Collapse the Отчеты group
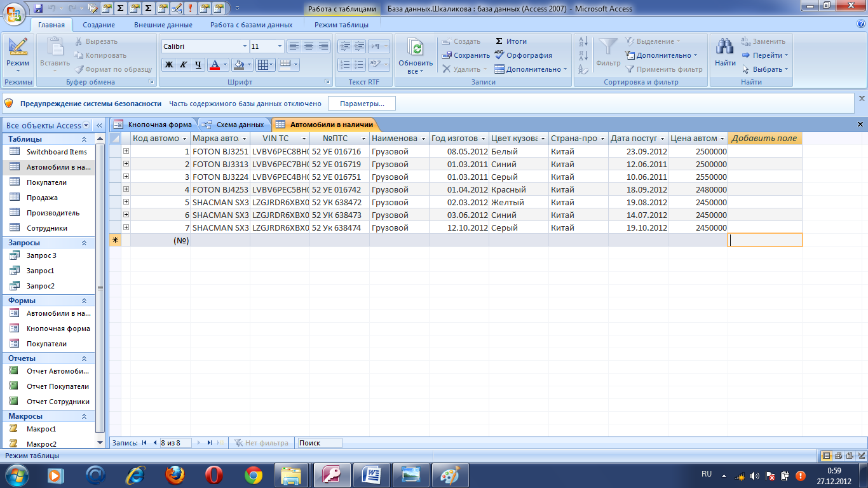This screenshot has height=488, width=868. point(84,358)
